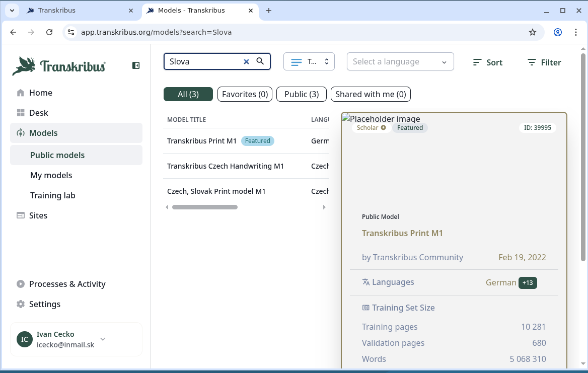Open the Sort options

487,62
